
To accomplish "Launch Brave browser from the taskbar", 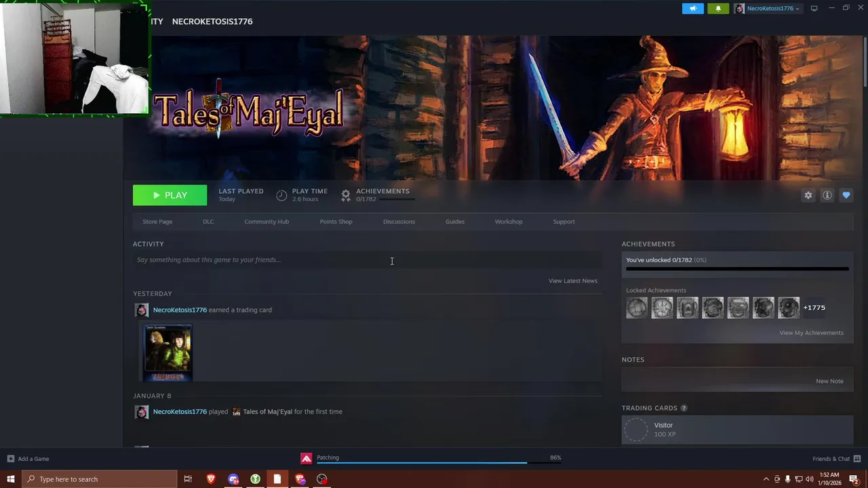I will (211, 479).
